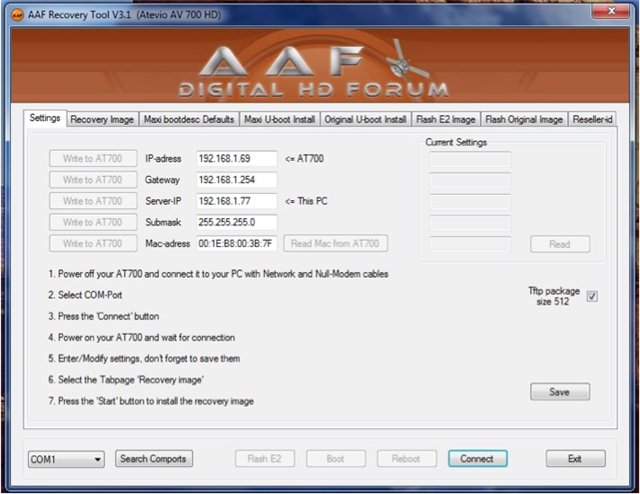Toggle the Tftp package size 512 checkbox
Image resolution: width=640 pixels, height=494 pixels.
coord(592,296)
